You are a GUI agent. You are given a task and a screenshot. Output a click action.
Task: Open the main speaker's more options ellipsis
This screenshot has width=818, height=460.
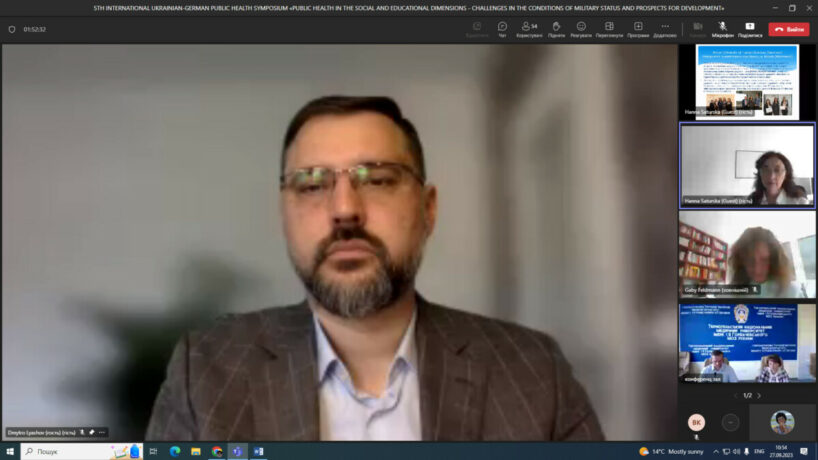[101, 432]
